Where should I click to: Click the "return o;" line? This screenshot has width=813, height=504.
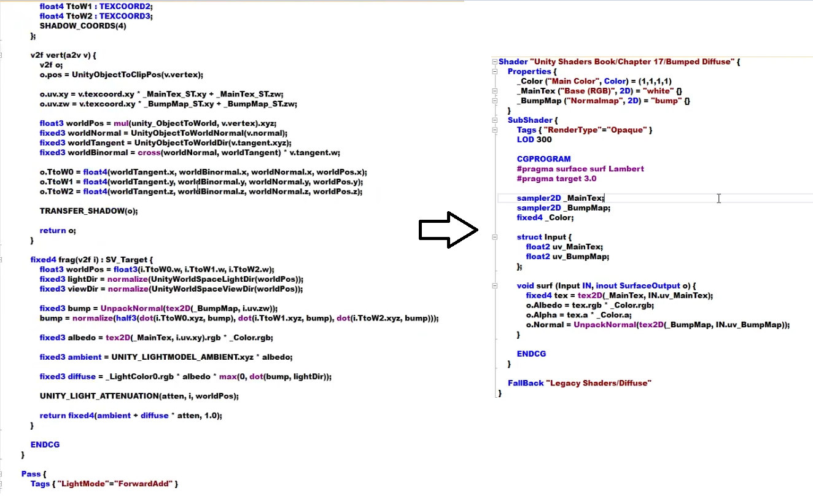click(58, 231)
